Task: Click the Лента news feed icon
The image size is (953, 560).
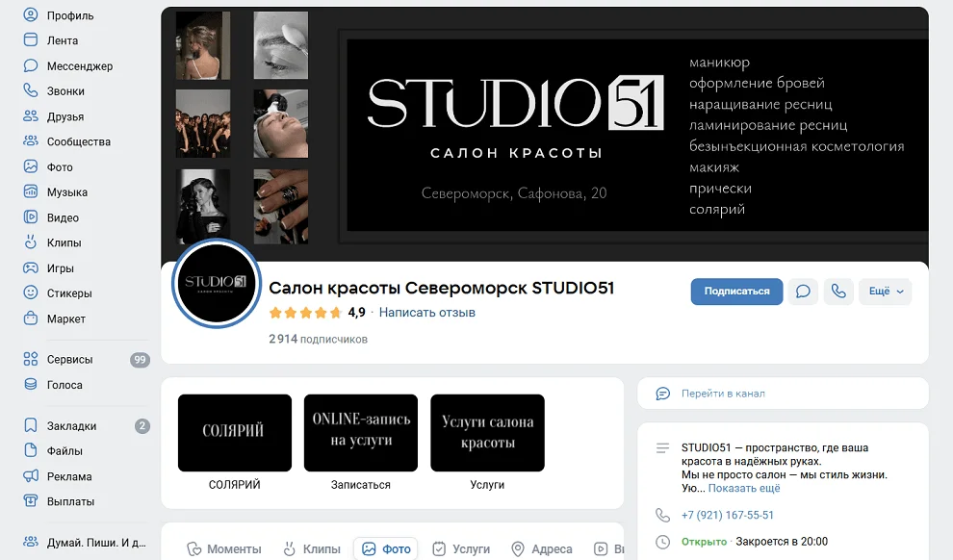Action: 31,40
